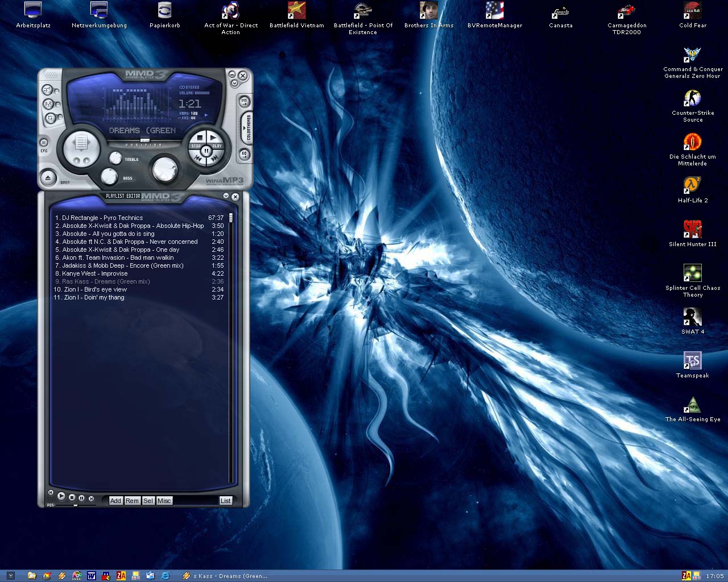Toggle shuffle mode button on main player
Image resolution: width=728 pixels, height=582 pixels.
pos(47,90)
